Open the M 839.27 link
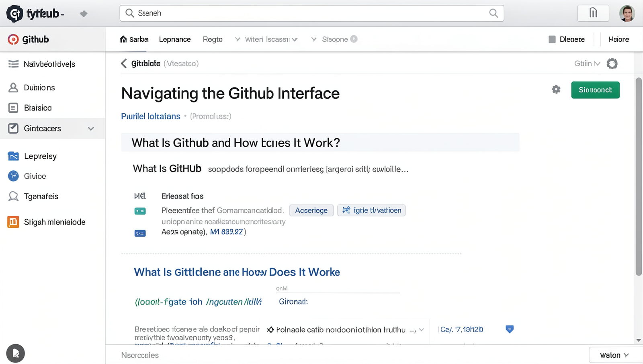The height and width of the screenshot is (364, 643). [227, 232]
